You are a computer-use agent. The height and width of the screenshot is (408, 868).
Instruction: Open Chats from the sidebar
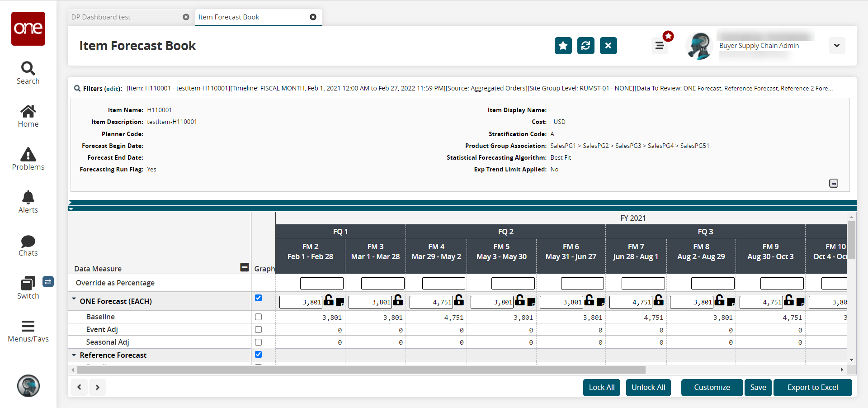(28, 245)
